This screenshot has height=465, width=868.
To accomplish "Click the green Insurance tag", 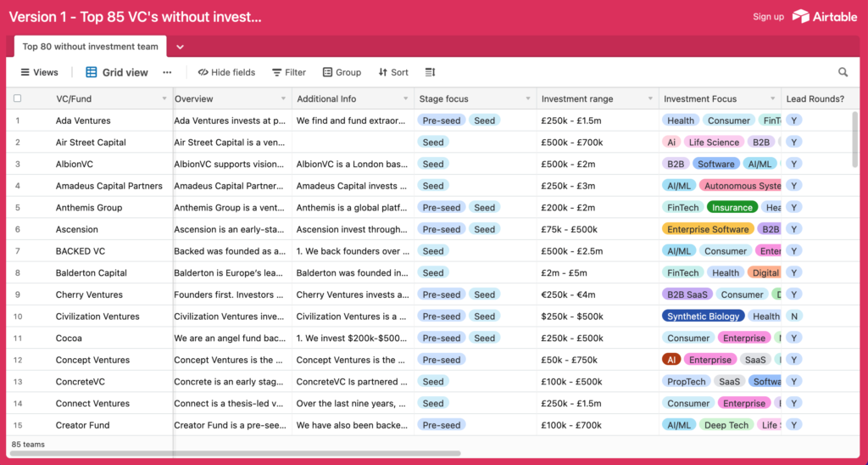I will point(732,207).
